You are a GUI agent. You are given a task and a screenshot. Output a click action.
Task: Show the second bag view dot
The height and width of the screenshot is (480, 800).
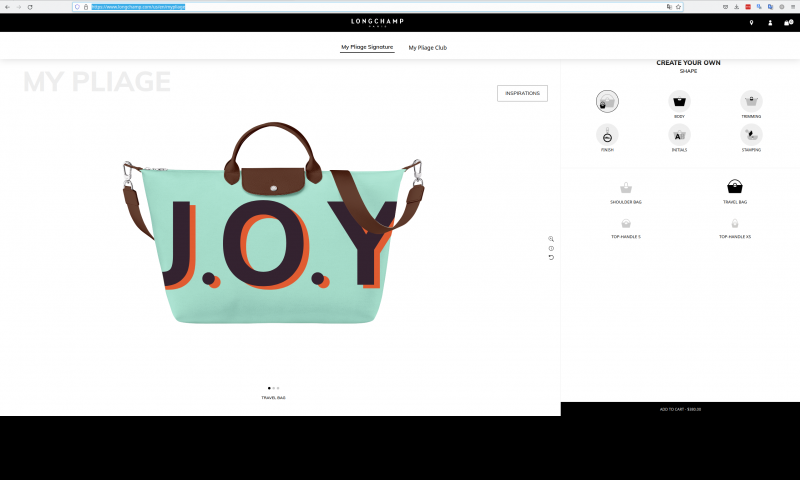(x=273, y=388)
